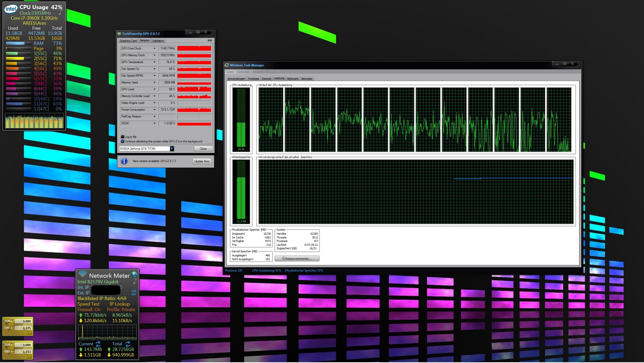Screen dimensions: 644x363
Task: Refresh external IP in Network Meter
Action: pos(134,293)
